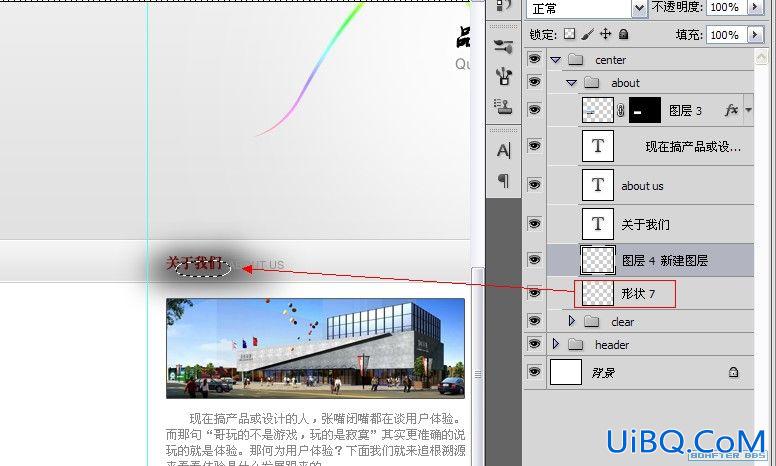This screenshot has width=776, height=466.
Task: Select the 形状 7 layer thumbnail
Action: 598,293
